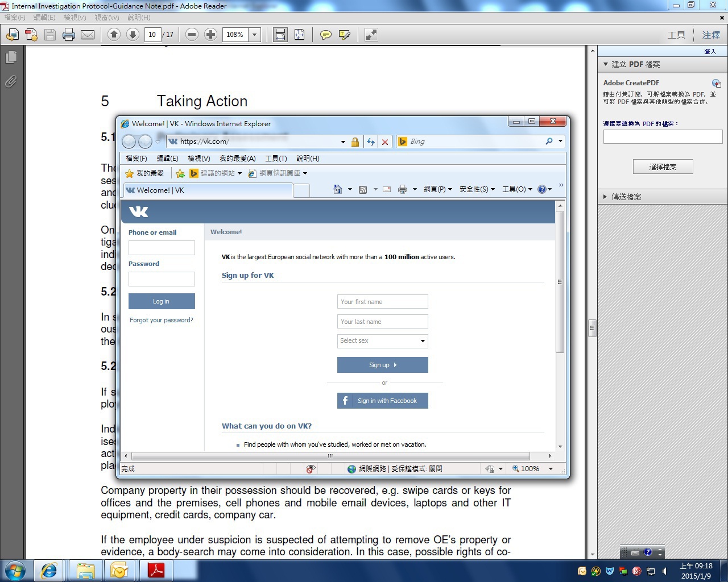Click the VK Log in button
The height and width of the screenshot is (582, 728).
(x=162, y=301)
